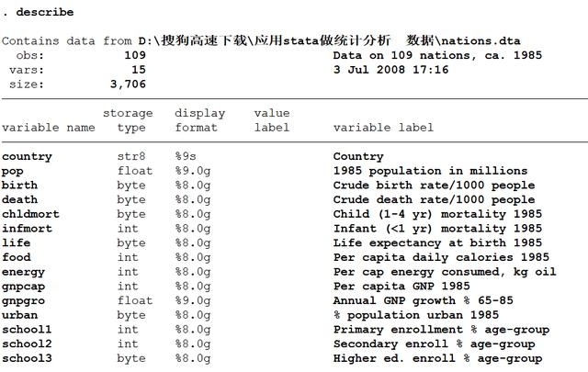The height and width of the screenshot is (372, 588).
Task: Select the 'pop' variable name
Action: point(12,172)
